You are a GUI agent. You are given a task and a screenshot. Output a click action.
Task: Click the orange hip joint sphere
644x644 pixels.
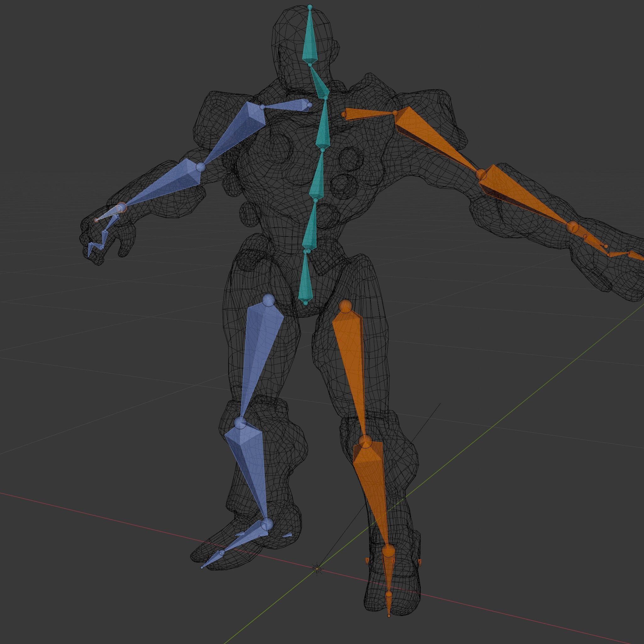346,306
